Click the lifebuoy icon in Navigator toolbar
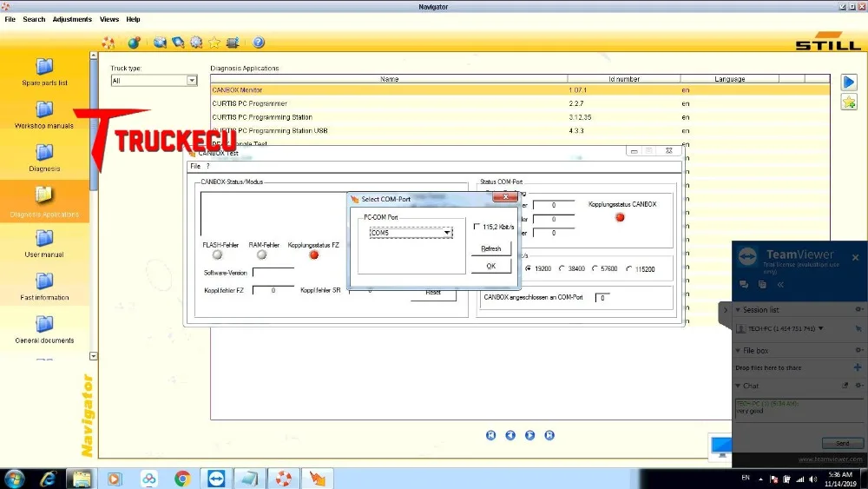 pyautogui.click(x=108, y=43)
